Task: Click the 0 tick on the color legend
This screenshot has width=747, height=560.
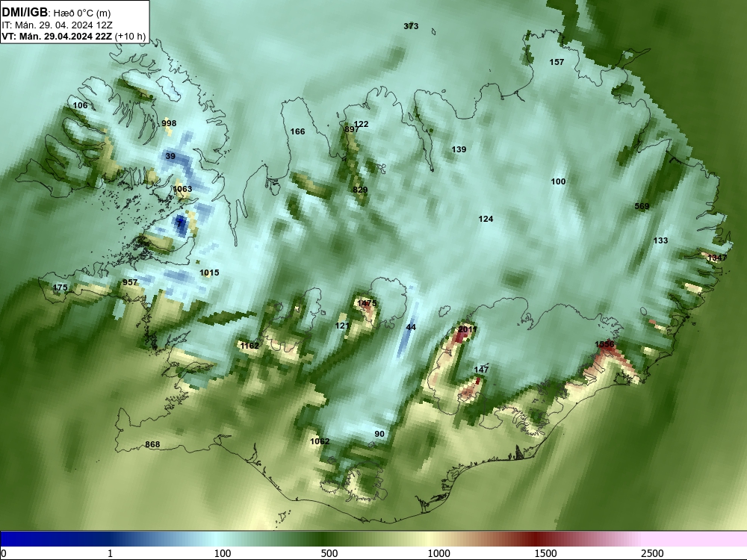Action: (x=4, y=553)
